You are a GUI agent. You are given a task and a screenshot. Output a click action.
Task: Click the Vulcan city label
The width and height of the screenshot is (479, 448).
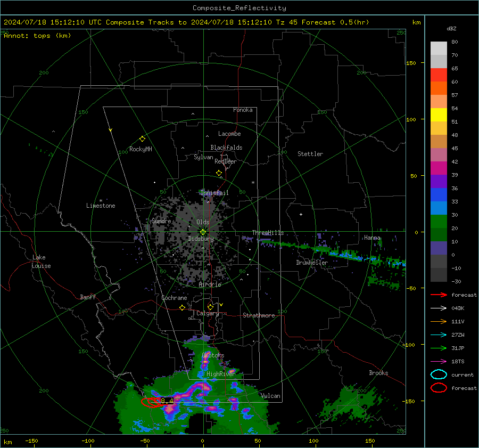[x=271, y=396]
